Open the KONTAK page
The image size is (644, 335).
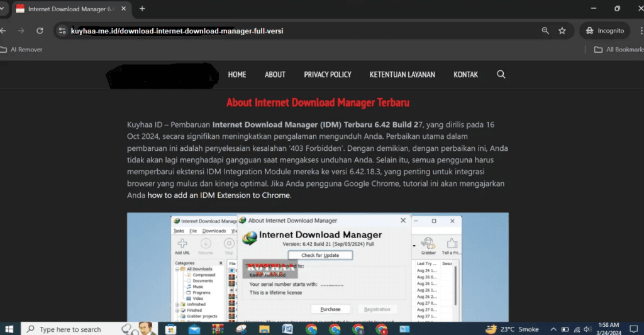tap(465, 75)
